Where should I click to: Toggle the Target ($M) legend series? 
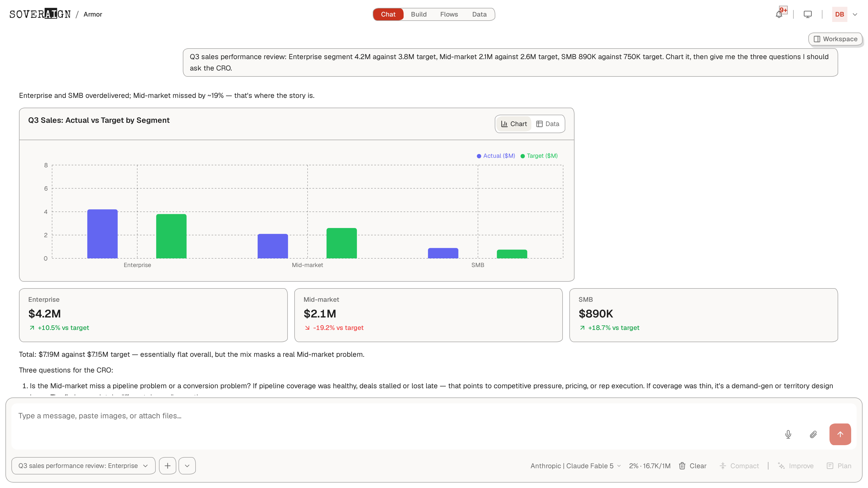[x=539, y=156]
